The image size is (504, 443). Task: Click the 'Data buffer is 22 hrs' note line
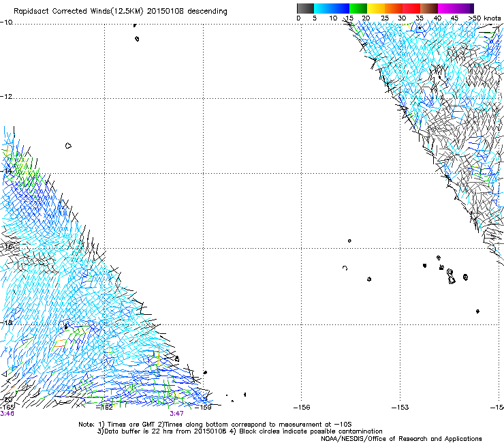(x=240, y=431)
